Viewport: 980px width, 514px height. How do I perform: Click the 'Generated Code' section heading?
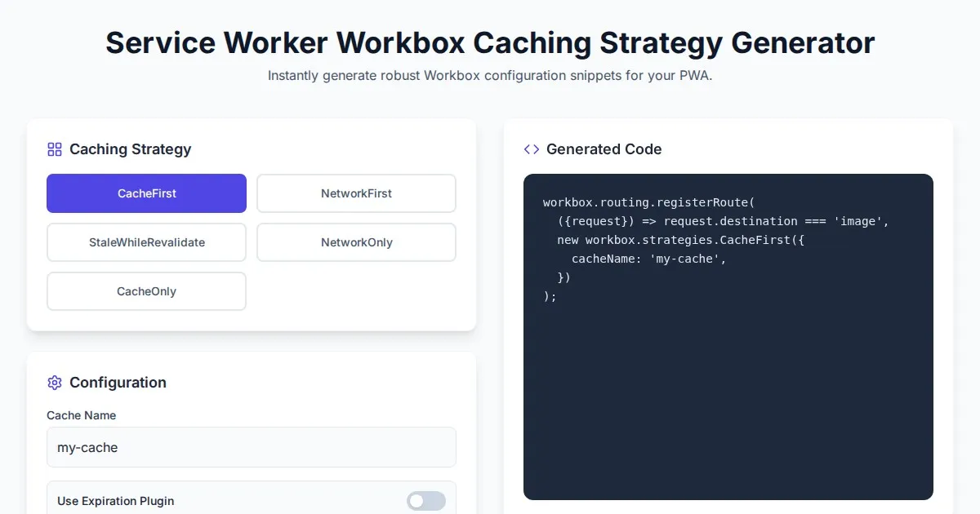(x=604, y=149)
